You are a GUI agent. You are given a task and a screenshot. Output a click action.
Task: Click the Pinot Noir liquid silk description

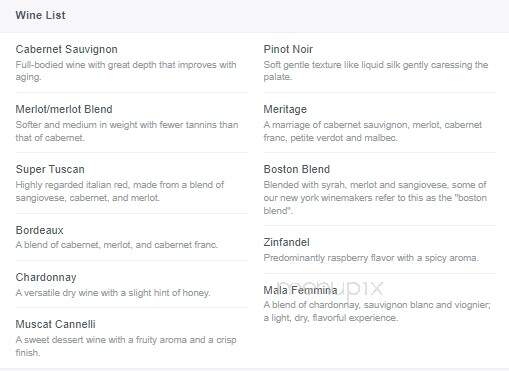[x=376, y=71]
